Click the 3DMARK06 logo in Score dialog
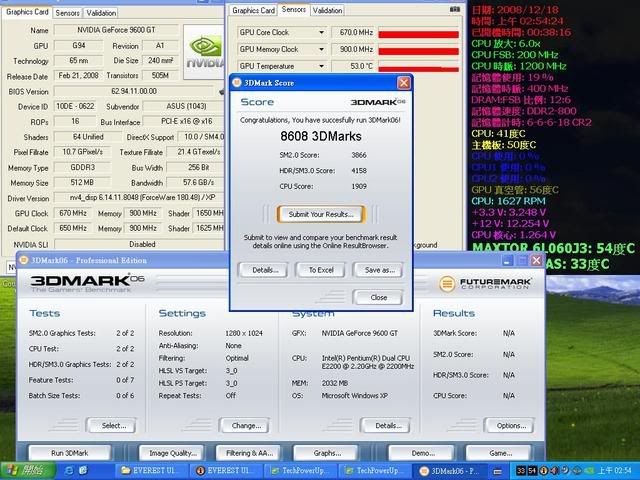 tap(378, 102)
